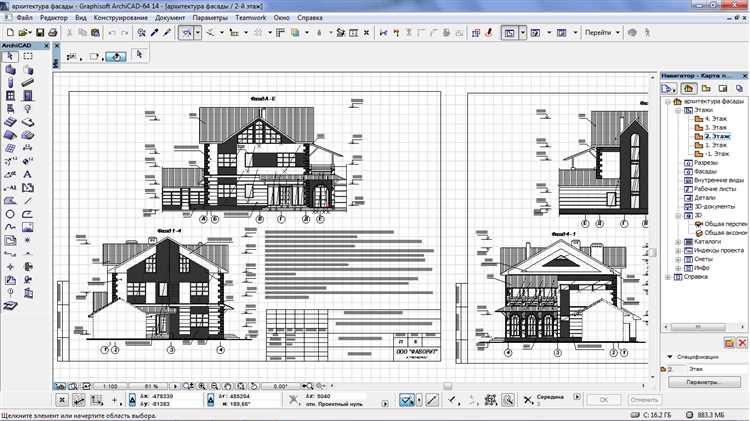Viewport: 750px width, 421px height.
Task: Print with the printer toolbar icon
Action: coord(53,33)
